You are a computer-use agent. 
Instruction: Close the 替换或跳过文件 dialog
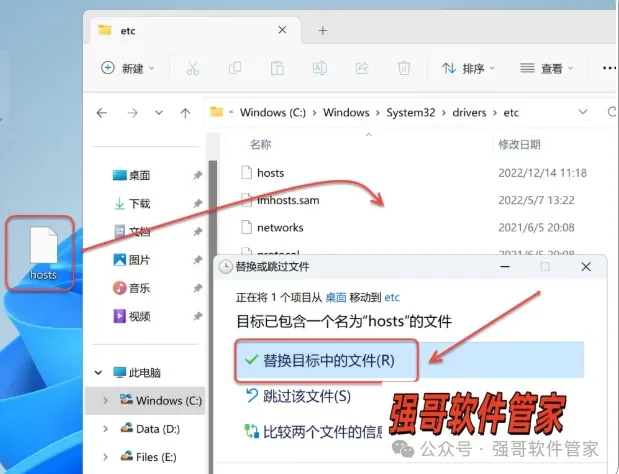pyautogui.click(x=586, y=267)
